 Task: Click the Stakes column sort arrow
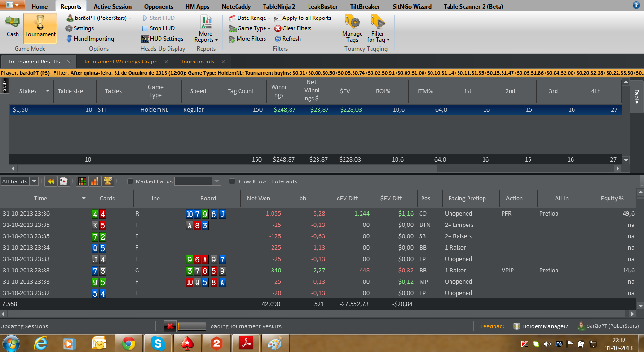47,91
